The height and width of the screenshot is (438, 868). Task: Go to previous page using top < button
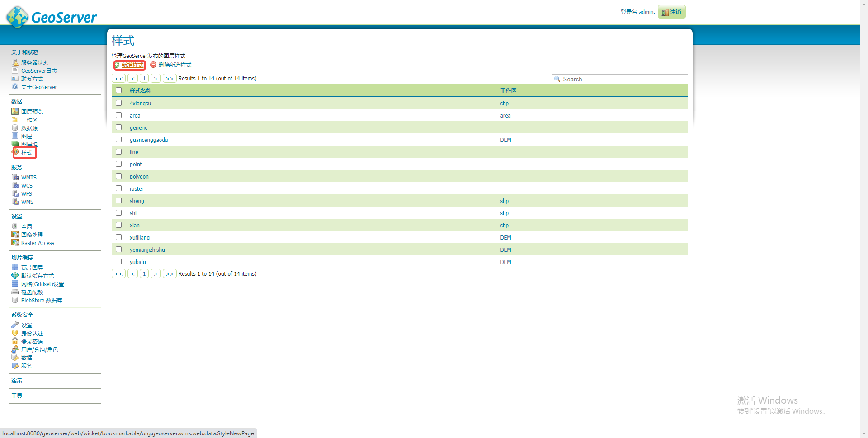pos(133,79)
